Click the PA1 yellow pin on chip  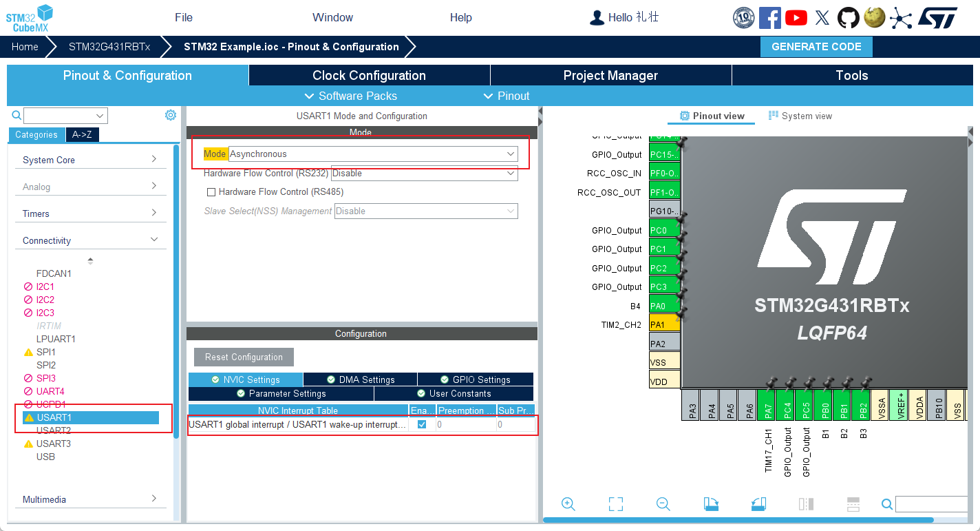pos(658,324)
